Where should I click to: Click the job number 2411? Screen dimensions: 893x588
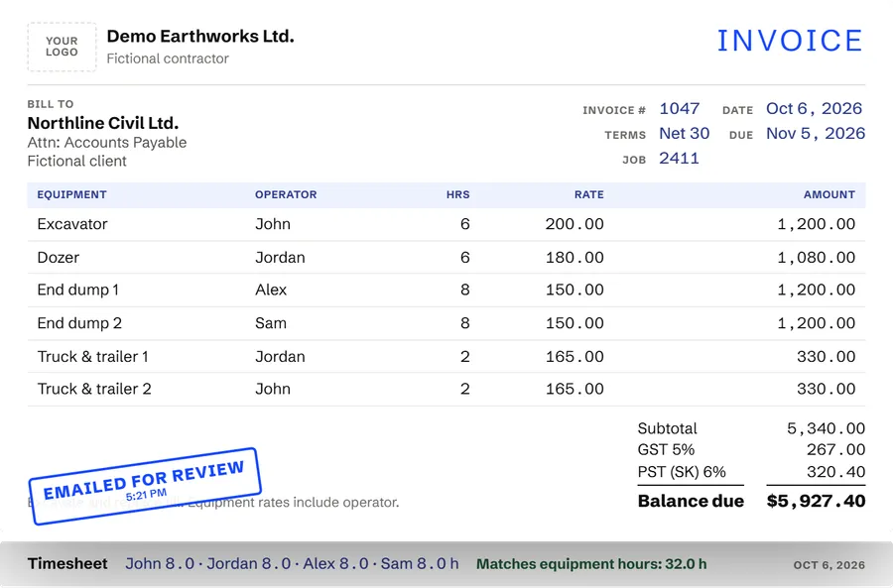[679, 159]
